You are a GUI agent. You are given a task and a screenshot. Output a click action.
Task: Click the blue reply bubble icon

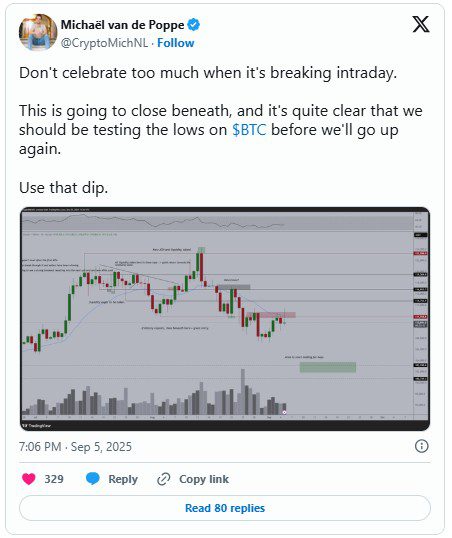[92, 478]
